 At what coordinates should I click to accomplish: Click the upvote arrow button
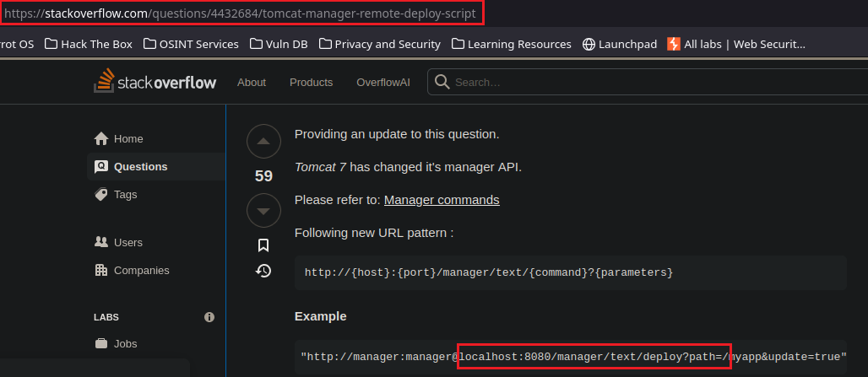click(x=263, y=143)
